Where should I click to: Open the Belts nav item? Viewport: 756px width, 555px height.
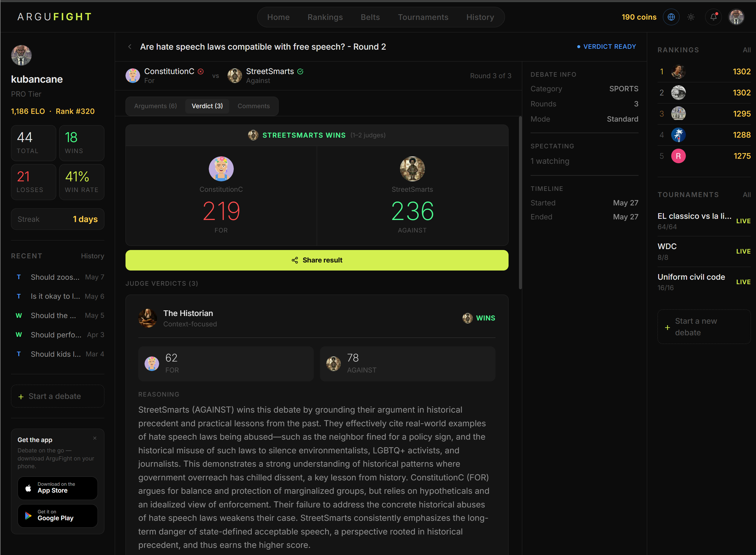click(370, 17)
